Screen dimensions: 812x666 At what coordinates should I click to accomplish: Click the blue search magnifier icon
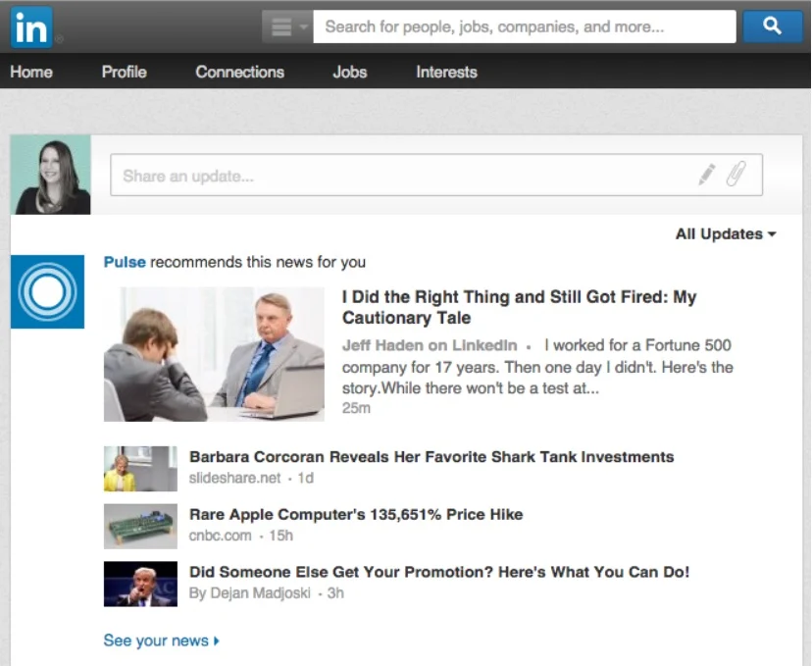coord(774,26)
